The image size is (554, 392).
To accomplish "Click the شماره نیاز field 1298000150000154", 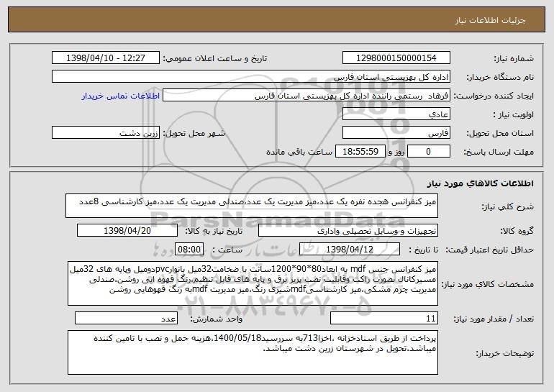I will click(x=396, y=58).
